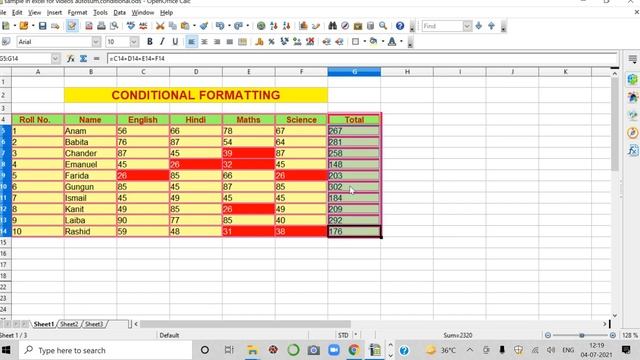Click Delete Decimal Place icon
Viewport: 640px width, 360px height.
point(310,42)
